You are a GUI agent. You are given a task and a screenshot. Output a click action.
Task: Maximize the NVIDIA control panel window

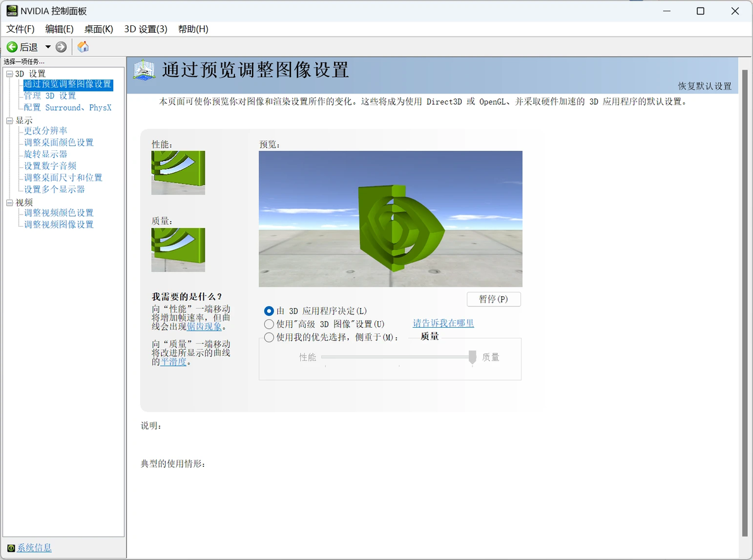coord(701,11)
